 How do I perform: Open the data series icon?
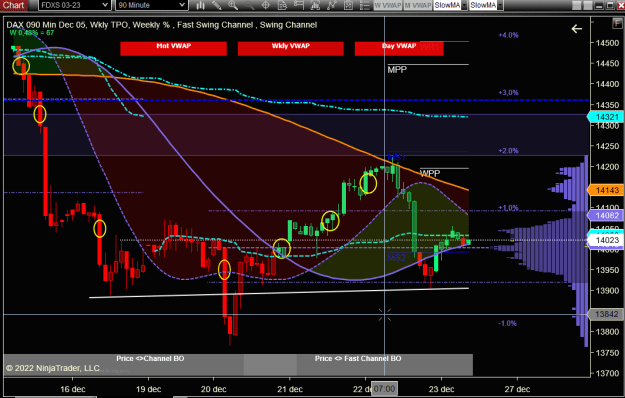click(315, 5)
